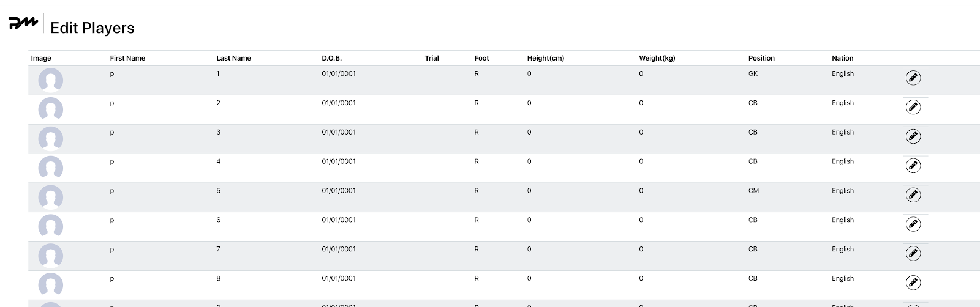Click avatar image of player p 7
This screenshot has width=980, height=307.
point(51,256)
